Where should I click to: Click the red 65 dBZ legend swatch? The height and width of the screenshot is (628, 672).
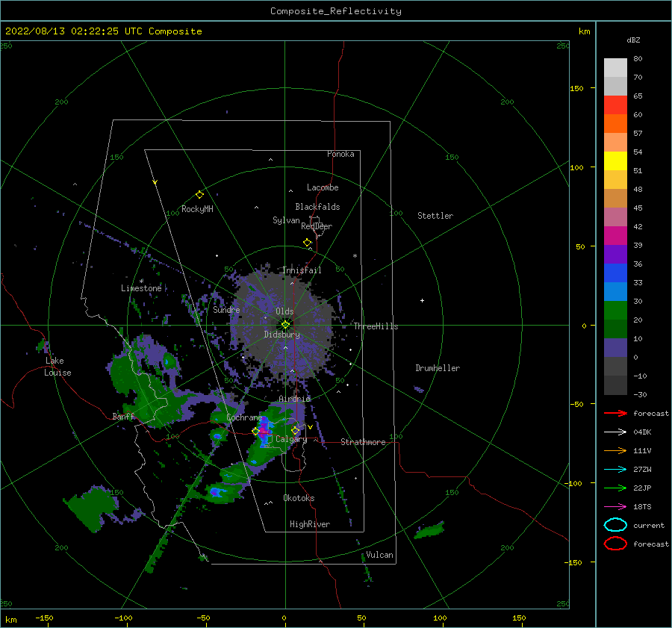point(615,105)
